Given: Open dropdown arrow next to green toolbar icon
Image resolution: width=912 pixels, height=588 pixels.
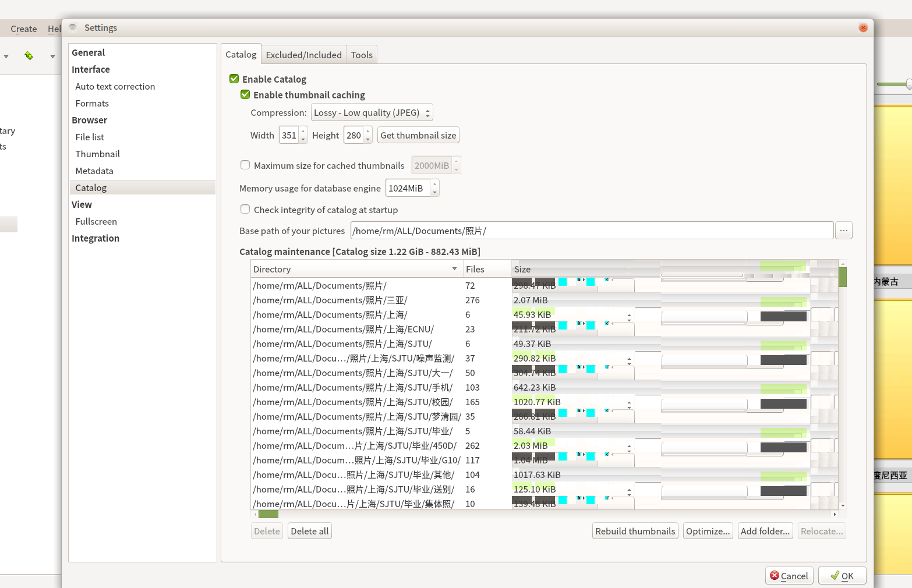Looking at the screenshot, I should (x=52, y=56).
